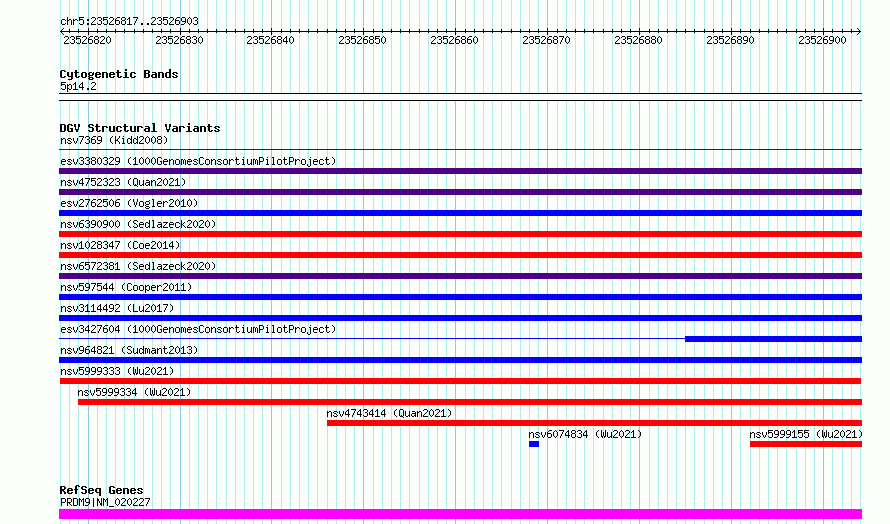890x524 pixels.
Task: Open variant nsv7369 (Kidd2008) label
Action: click(x=114, y=140)
